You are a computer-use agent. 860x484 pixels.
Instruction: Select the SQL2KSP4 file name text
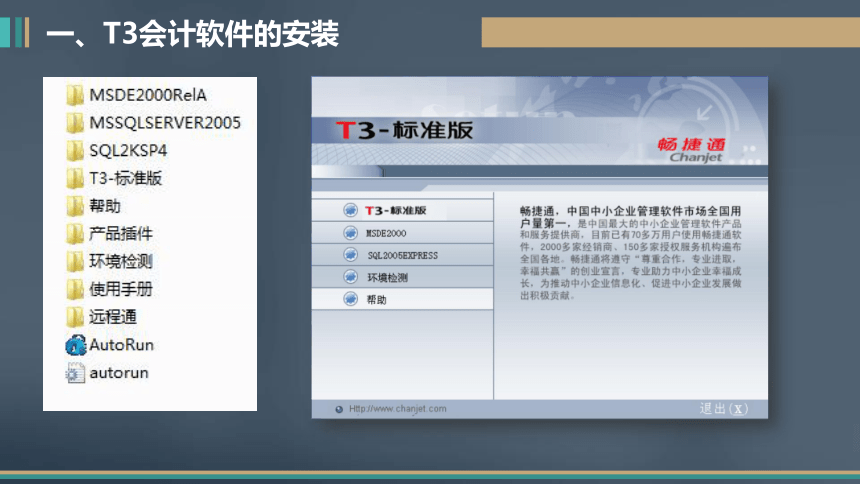[x=128, y=150]
